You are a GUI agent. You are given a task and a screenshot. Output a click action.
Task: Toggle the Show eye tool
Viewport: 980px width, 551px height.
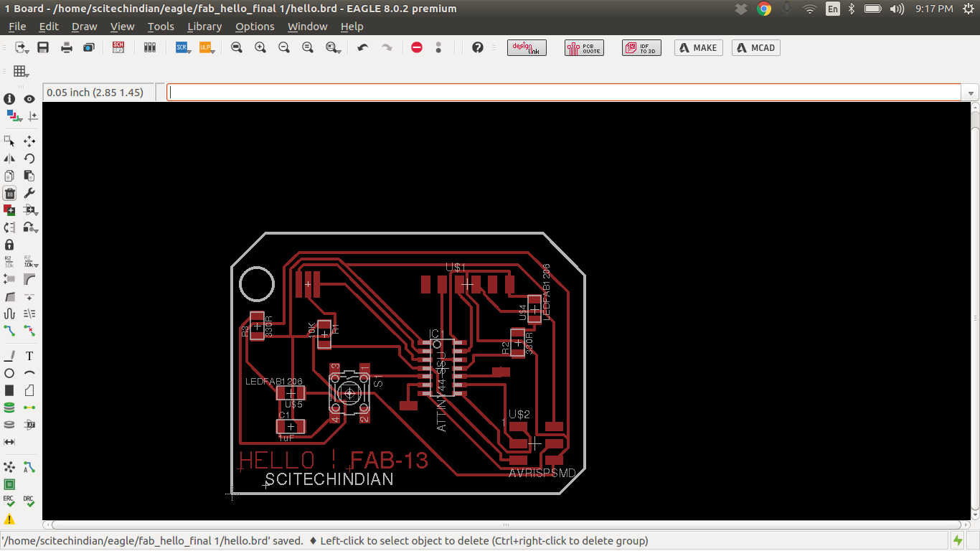[29, 99]
